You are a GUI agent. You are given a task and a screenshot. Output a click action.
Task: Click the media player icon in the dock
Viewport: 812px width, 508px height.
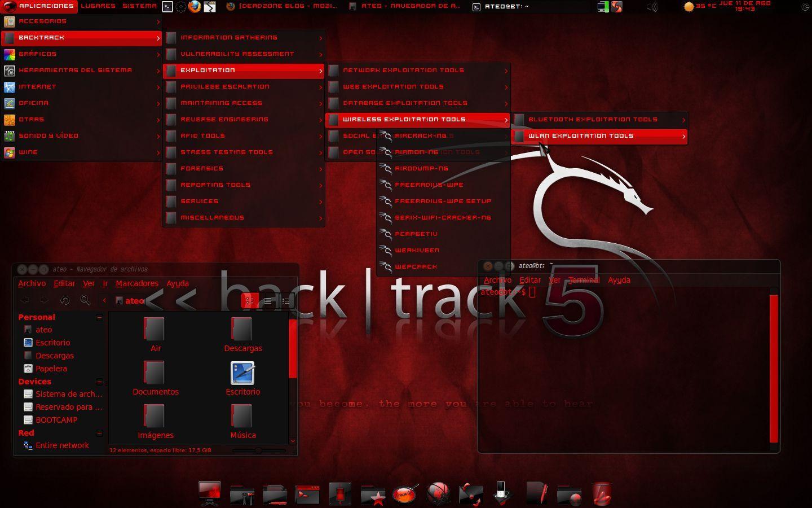pos(502,494)
